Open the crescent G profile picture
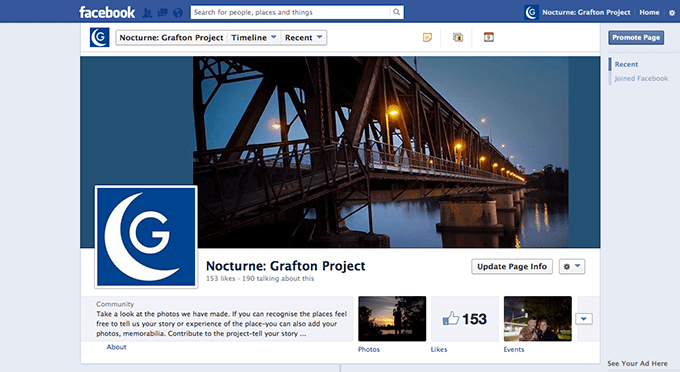This screenshot has width=680, height=372. (x=146, y=237)
